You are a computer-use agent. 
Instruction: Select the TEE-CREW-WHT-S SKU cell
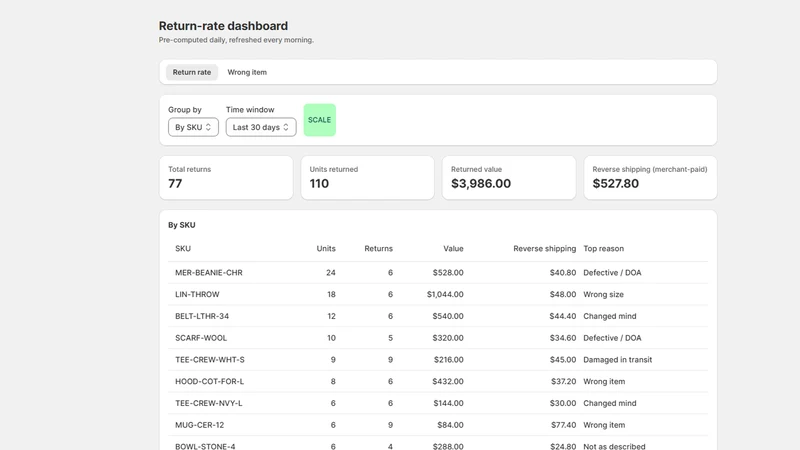[x=210, y=360]
